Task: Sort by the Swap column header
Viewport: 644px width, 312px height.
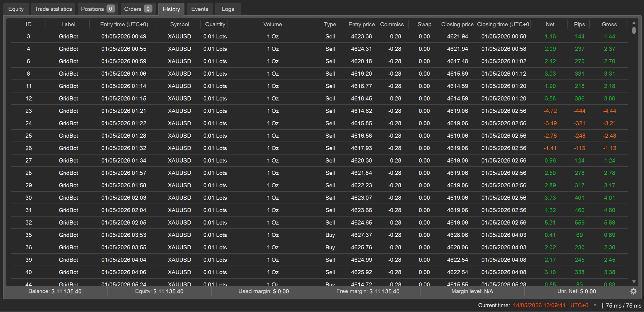Action: coord(424,25)
